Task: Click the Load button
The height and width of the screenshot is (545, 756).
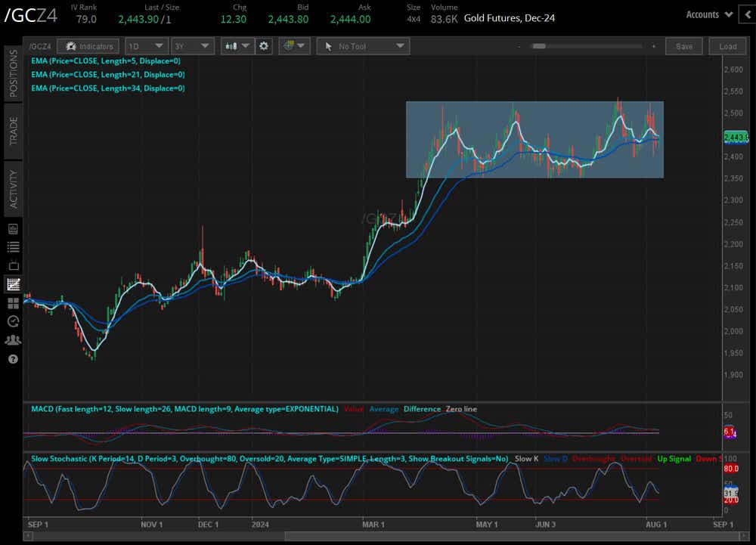Action: click(x=727, y=46)
